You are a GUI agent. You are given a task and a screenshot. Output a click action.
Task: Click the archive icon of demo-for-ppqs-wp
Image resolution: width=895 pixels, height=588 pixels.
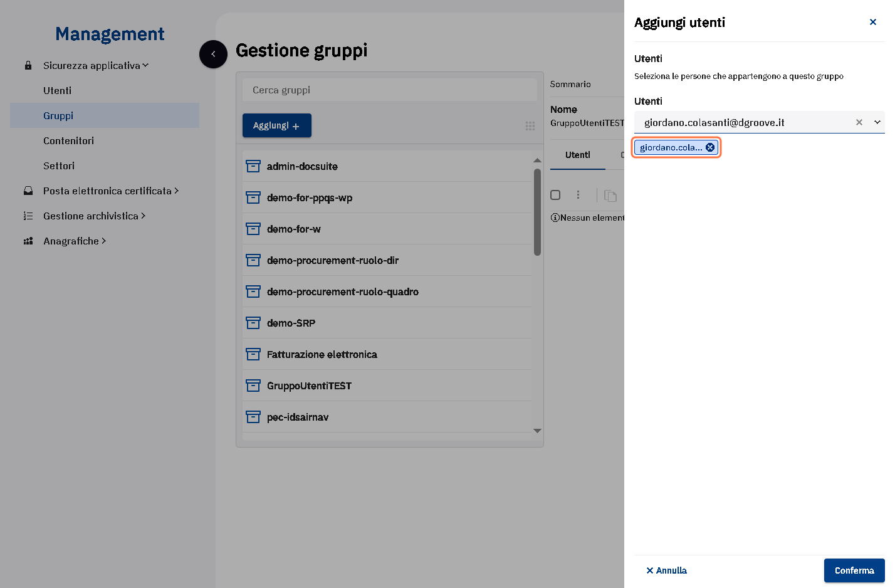click(x=253, y=197)
